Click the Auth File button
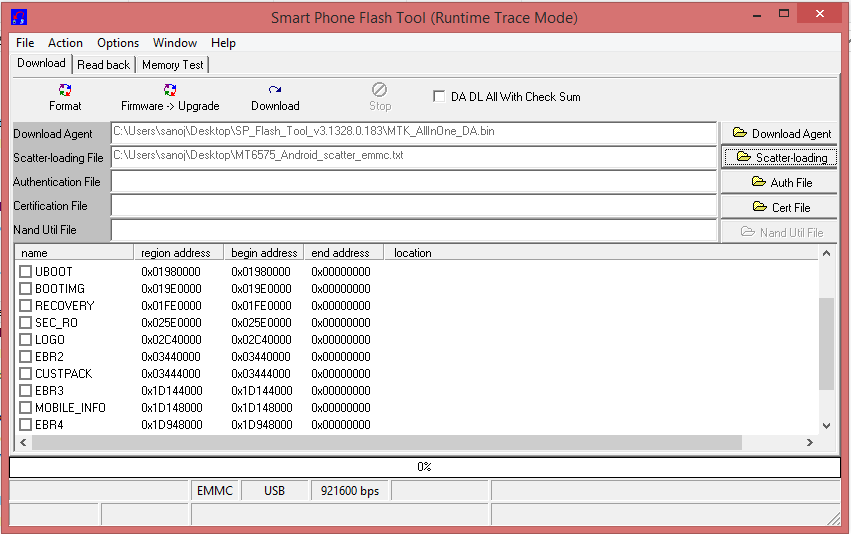The height and width of the screenshot is (534, 851). click(x=779, y=182)
